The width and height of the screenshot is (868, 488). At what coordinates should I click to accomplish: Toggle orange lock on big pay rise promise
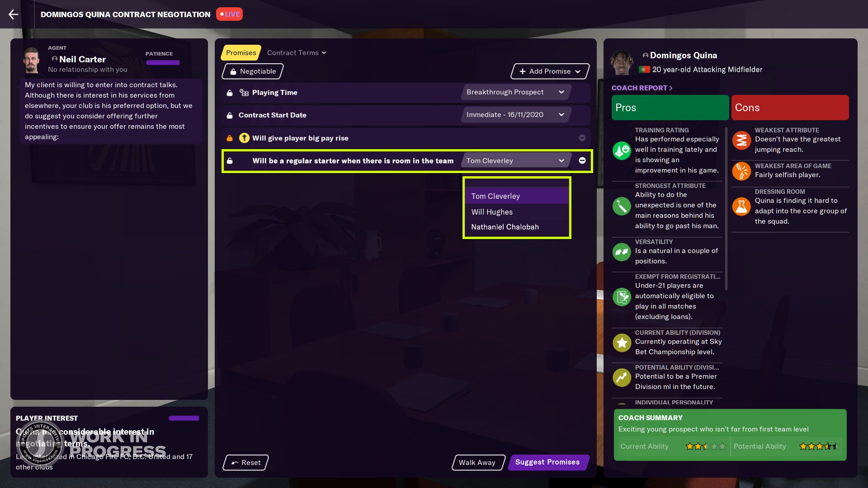(230, 138)
